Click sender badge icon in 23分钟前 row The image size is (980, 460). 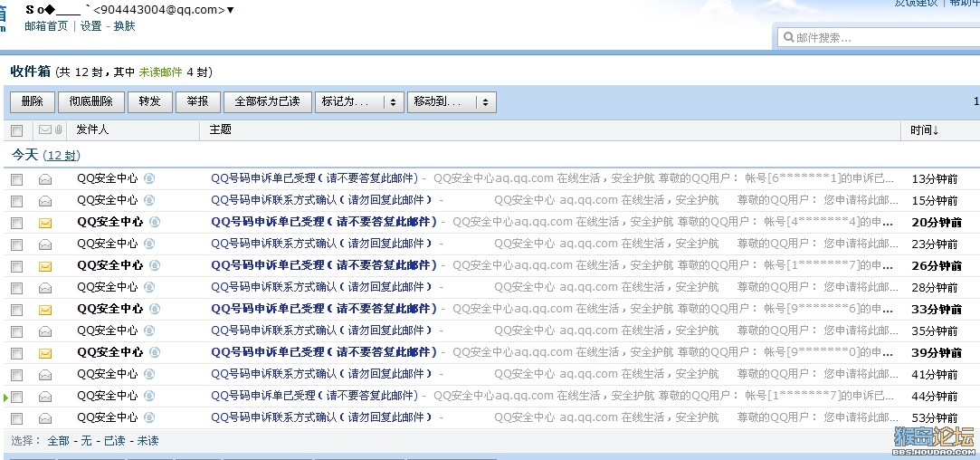148,244
